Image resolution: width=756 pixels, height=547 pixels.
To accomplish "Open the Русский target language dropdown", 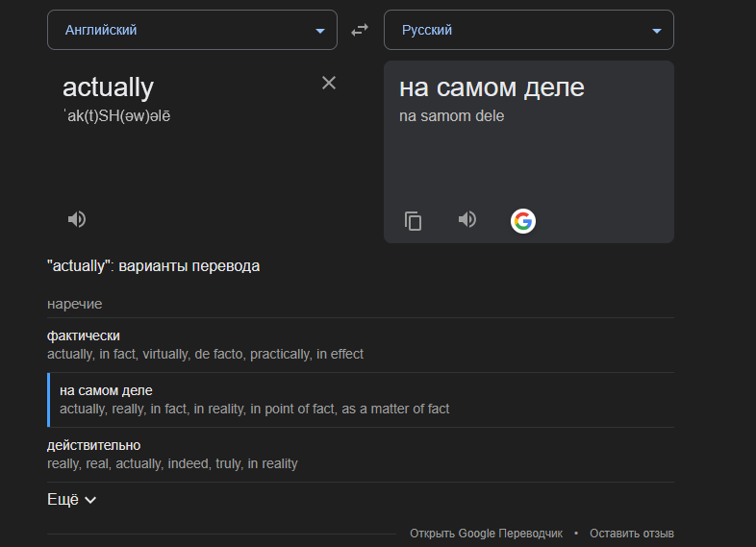I will (529, 30).
